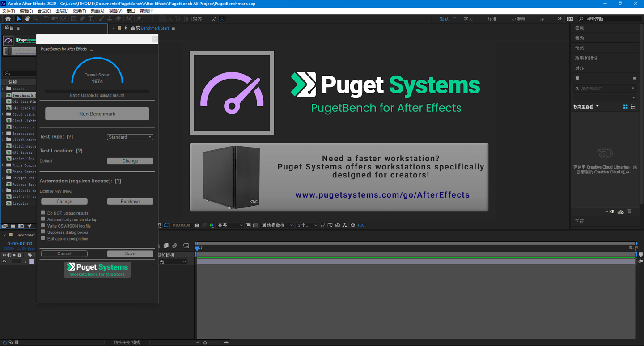This screenshot has width=644, height=346.
Task: Open the 效果和预设 panel
Action: pyautogui.click(x=586, y=58)
